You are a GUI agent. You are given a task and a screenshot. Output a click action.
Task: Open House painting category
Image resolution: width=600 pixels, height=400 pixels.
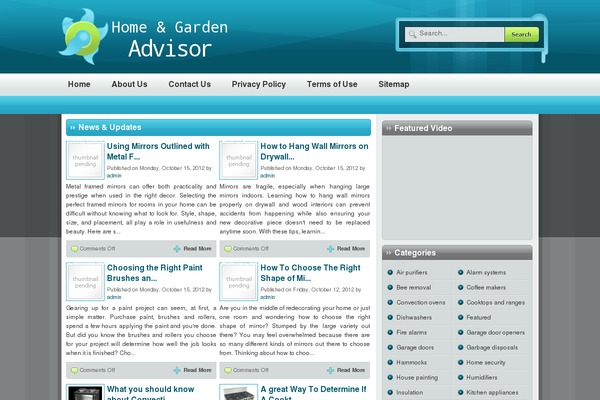(417, 377)
